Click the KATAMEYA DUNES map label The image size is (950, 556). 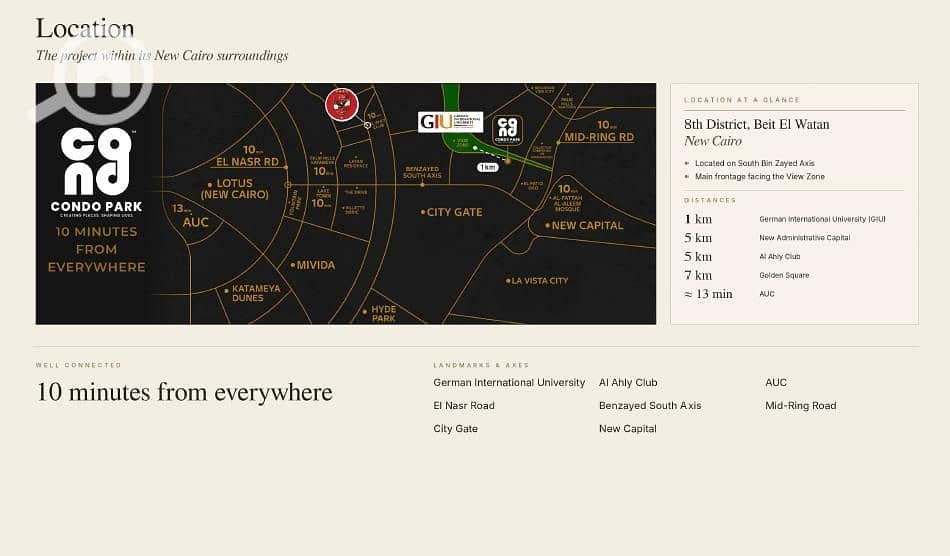click(253, 293)
